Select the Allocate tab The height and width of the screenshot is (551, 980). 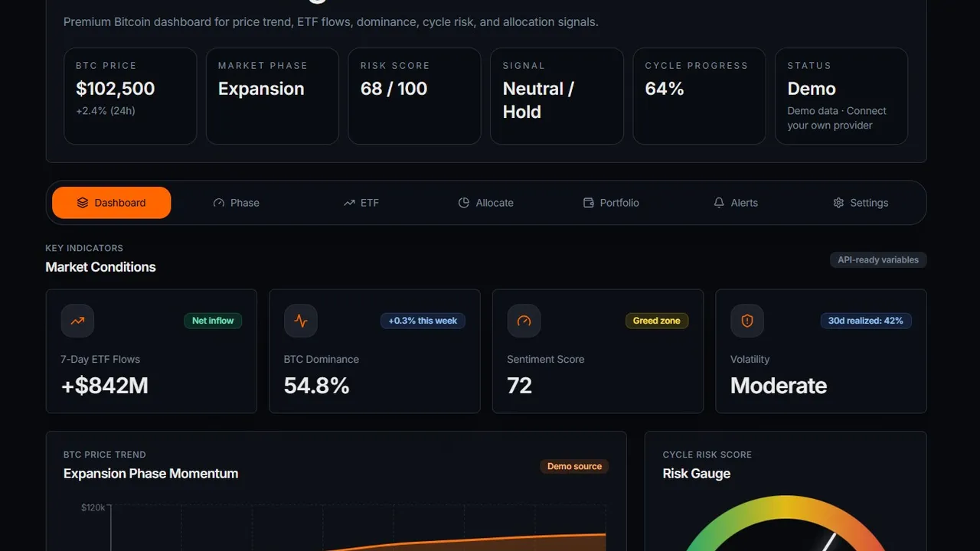[485, 203]
